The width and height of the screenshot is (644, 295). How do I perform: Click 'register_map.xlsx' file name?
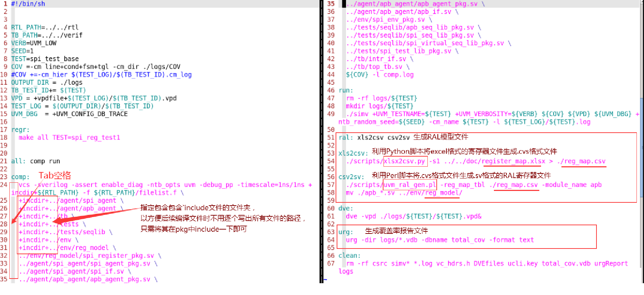point(513,161)
